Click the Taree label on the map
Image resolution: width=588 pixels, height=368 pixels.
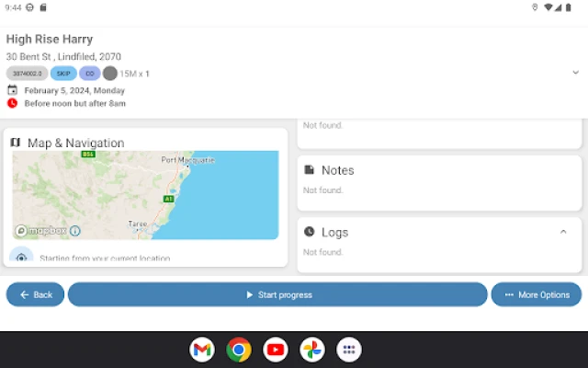138,224
